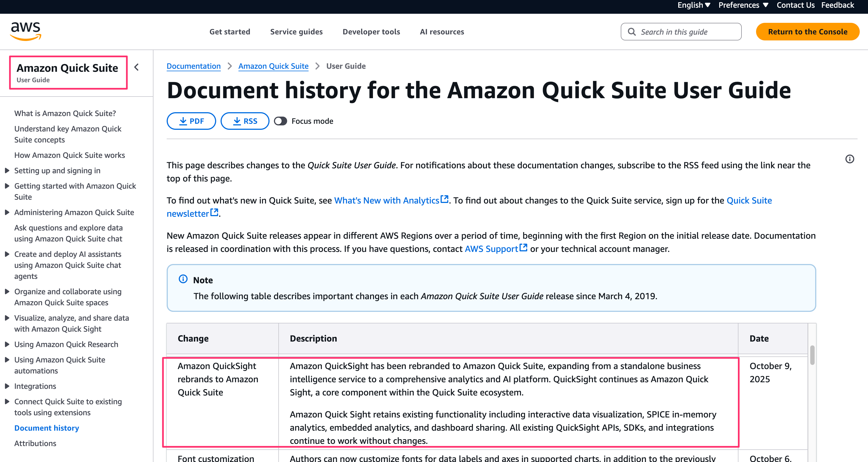Viewport: 868px width, 462px height.
Task: Expand Using Amazon Quick Research section
Action: (7, 344)
